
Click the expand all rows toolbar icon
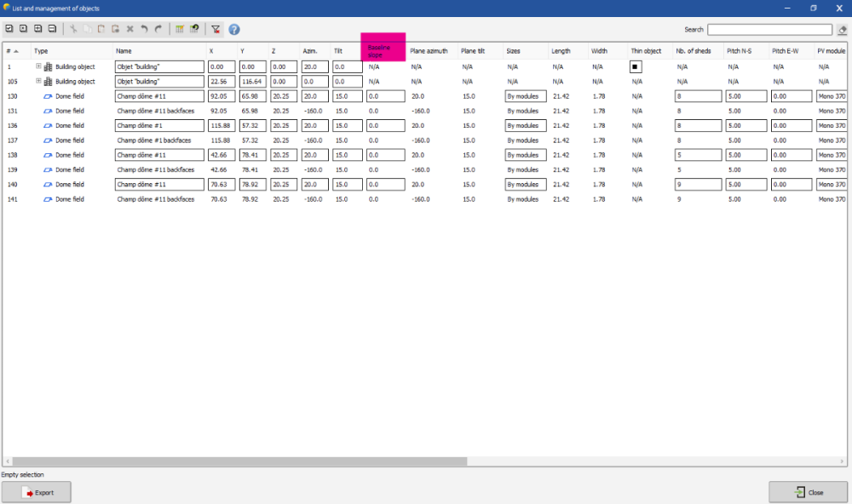37,29
